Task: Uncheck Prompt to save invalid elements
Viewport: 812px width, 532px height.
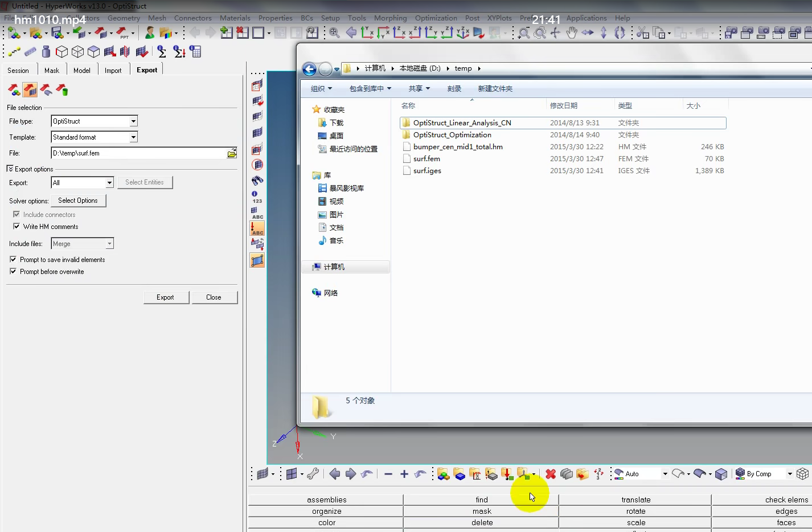Action: (13, 259)
